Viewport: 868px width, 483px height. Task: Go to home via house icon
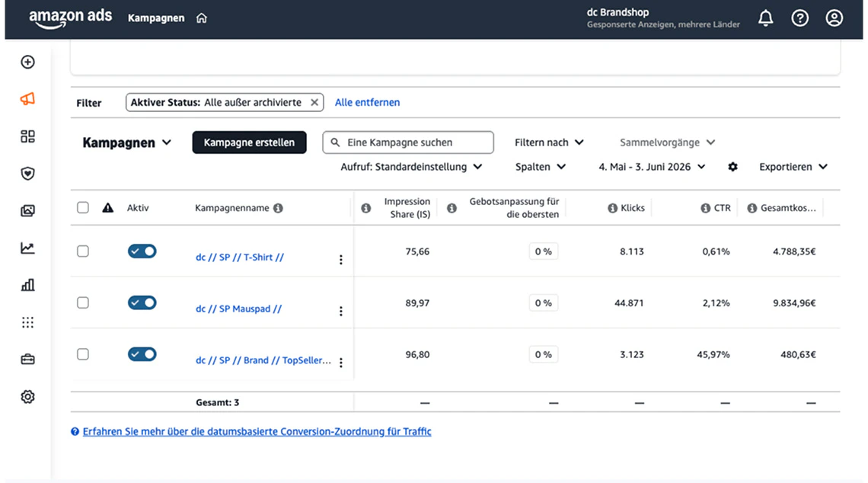pos(202,18)
